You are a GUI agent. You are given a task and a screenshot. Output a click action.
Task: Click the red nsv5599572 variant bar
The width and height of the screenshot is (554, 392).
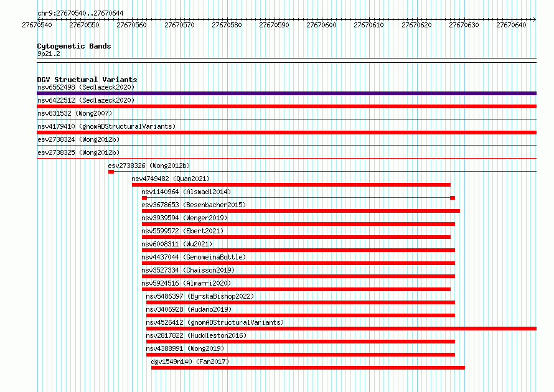[296, 237]
